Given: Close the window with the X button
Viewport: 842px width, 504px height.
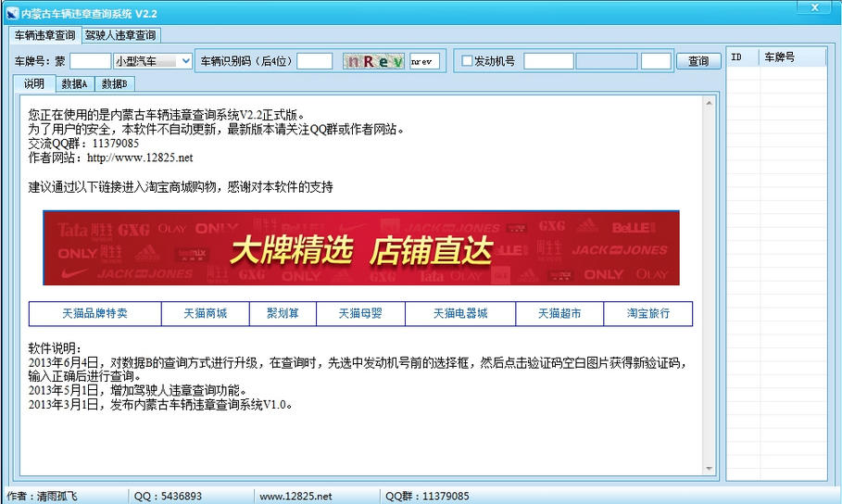Looking at the screenshot, I should pos(814,7).
